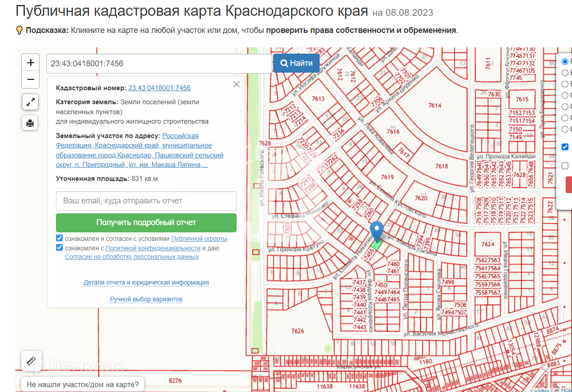Open Политикой конфиденциальности link
The image size is (572, 392).
[x=153, y=248]
